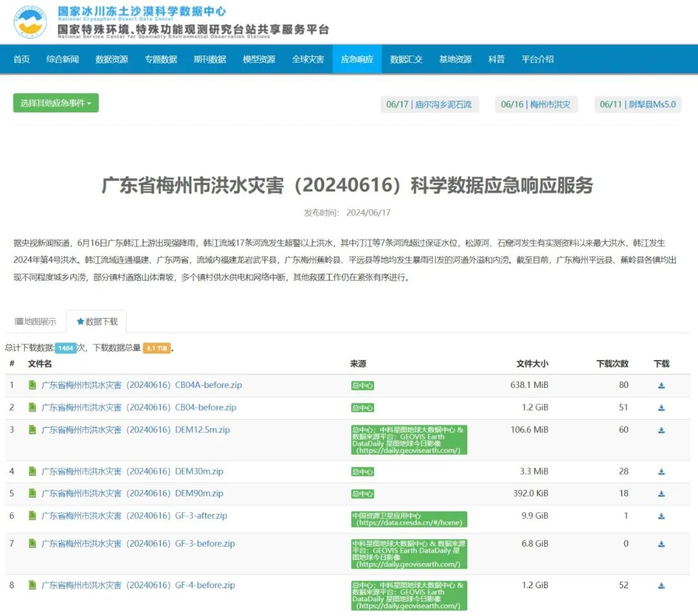Click the 总中心 source tag for CB04A-before

362,386
